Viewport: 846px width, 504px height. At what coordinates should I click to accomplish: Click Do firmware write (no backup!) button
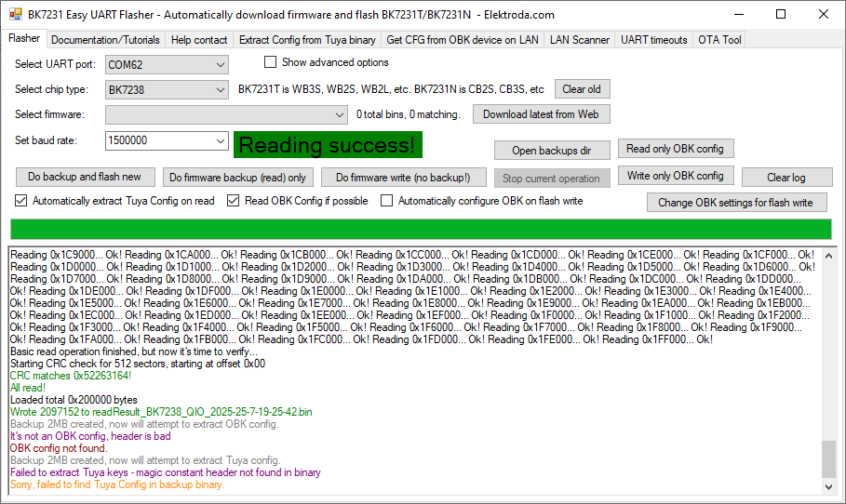(403, 178)
